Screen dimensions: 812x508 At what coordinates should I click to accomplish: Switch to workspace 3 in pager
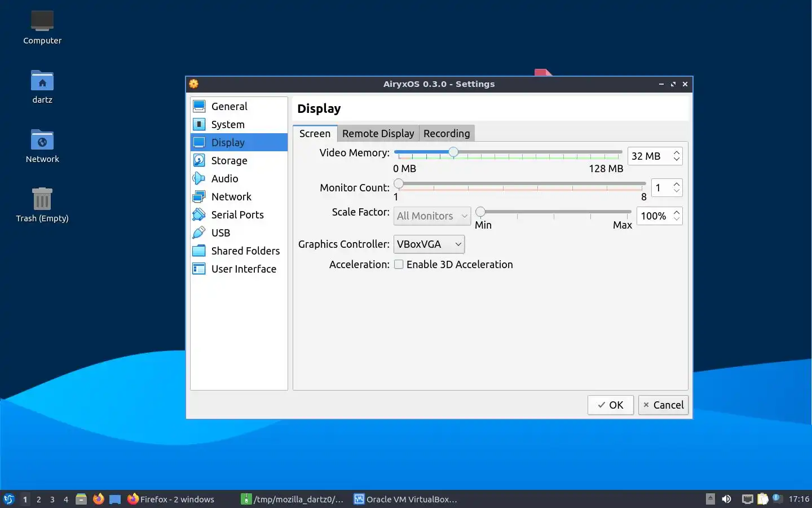52,499
